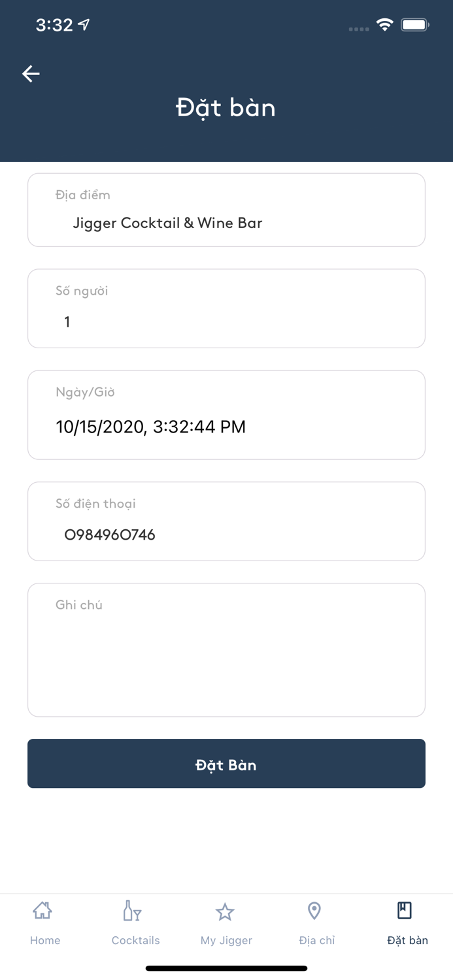Switch to the Home tab
This screenshot has width=453, height=980.
click(44, 940)
